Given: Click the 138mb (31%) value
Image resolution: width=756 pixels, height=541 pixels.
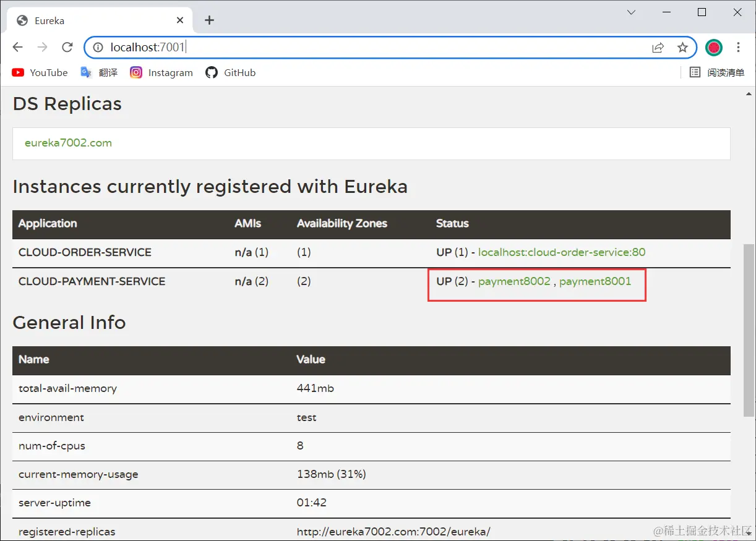Looking at the screenshot, I should coord(332,475).
